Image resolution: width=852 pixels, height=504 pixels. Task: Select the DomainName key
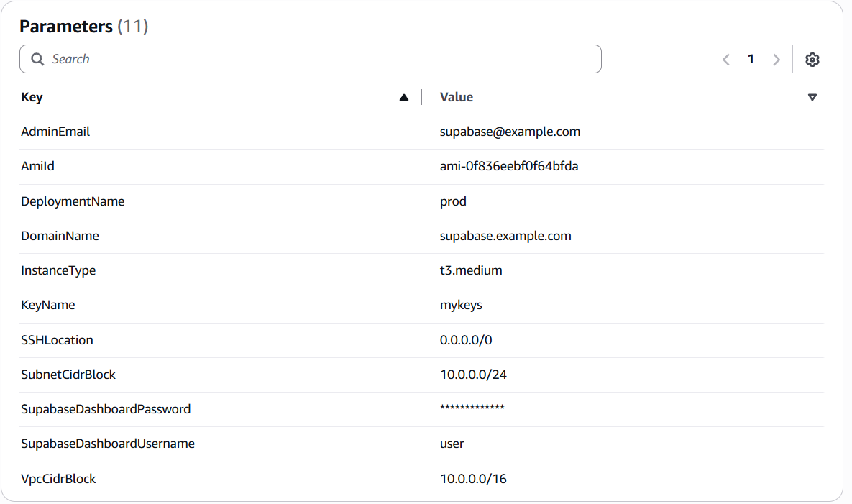(60, 236)
